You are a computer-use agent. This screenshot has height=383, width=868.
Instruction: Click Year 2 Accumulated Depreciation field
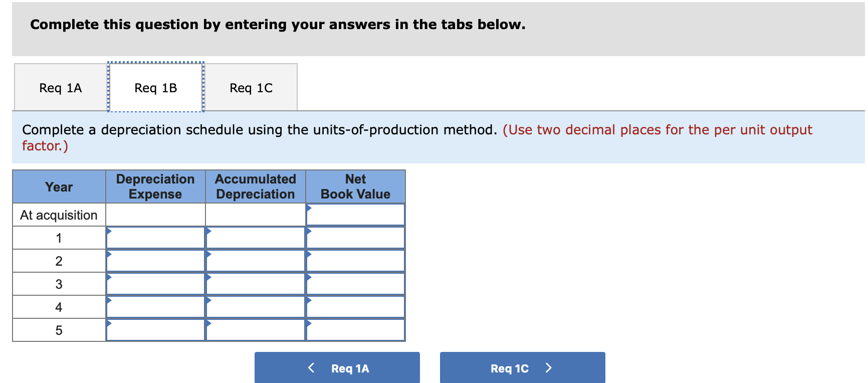pos(256,261)
